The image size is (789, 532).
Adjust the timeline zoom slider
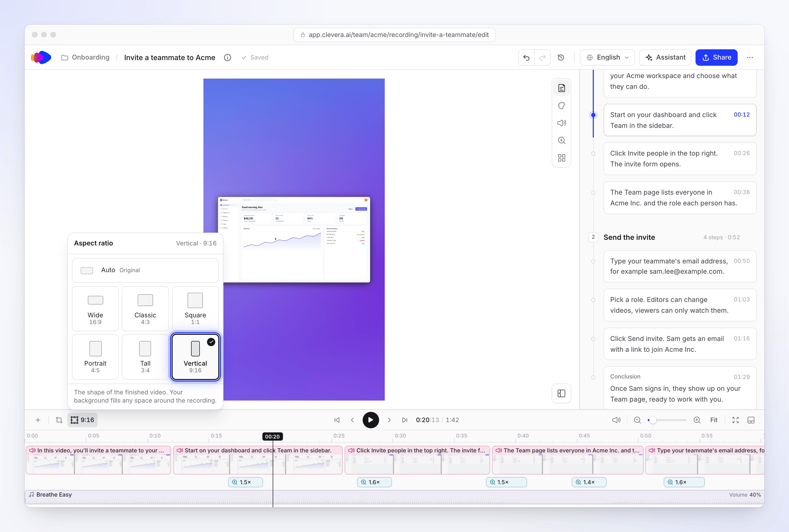pos(667,420)
